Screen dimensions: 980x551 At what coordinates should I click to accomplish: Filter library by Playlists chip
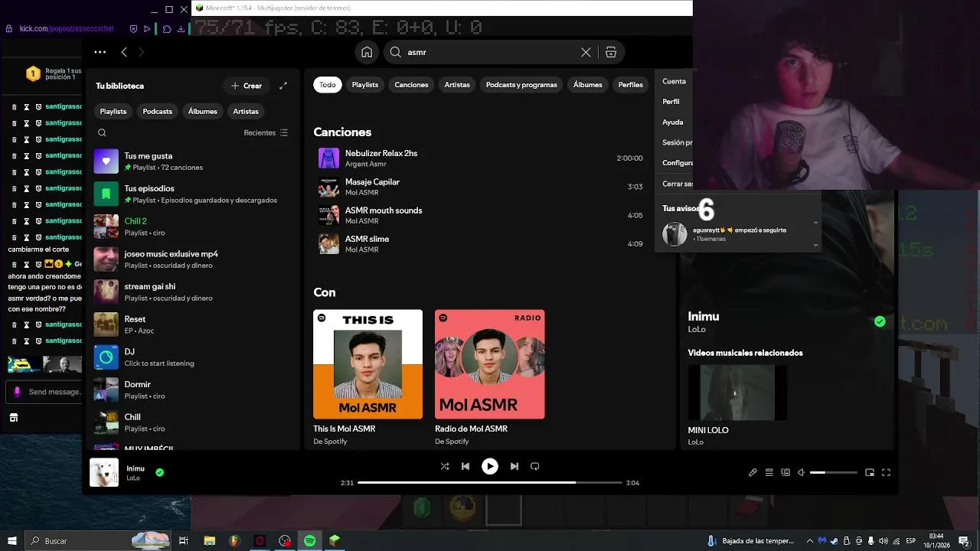(113, 111)
